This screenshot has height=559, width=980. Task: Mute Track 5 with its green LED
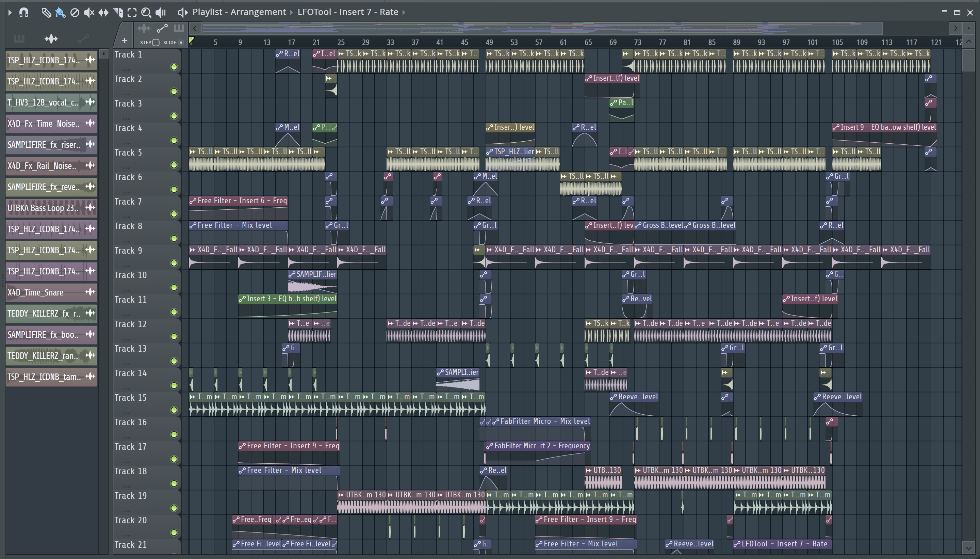(x=174, y=165)
